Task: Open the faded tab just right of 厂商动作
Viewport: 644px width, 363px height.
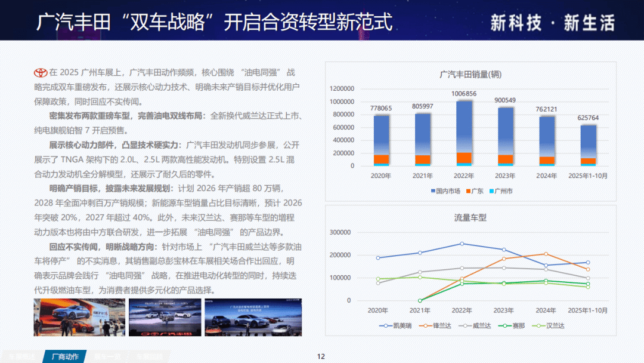Action: (x=107, y=356)
